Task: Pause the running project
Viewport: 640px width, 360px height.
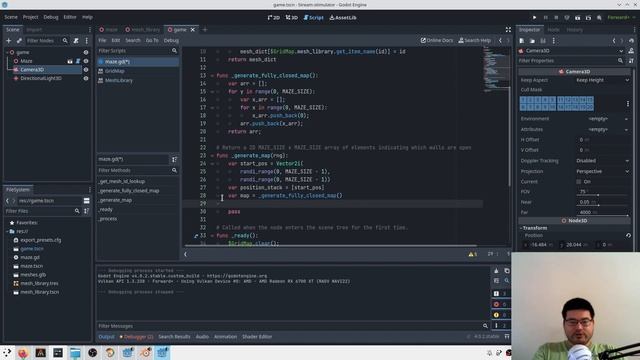Action: (545, 18)
